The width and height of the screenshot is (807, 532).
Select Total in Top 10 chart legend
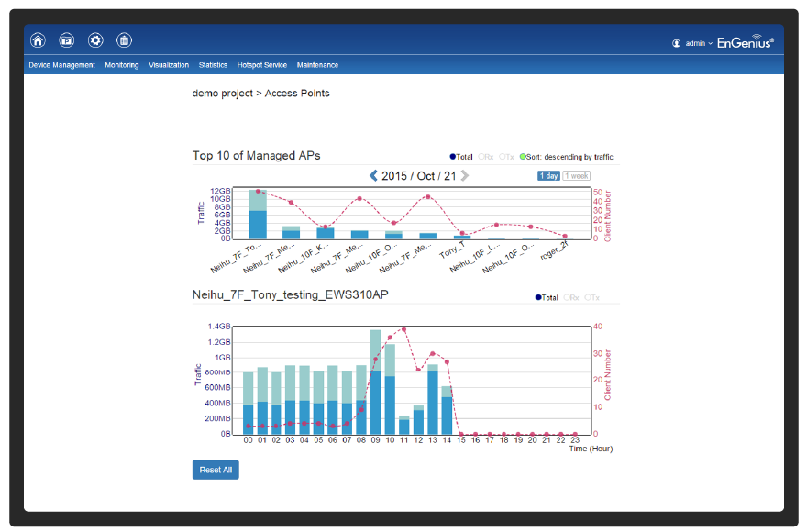(x=461, y=157)
